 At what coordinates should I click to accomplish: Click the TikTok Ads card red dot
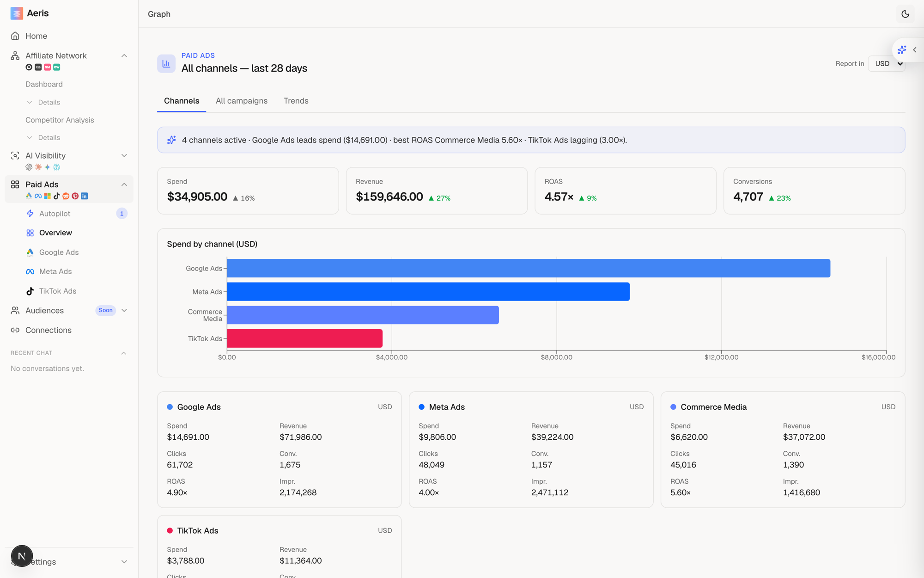click(x=170, y=531)
